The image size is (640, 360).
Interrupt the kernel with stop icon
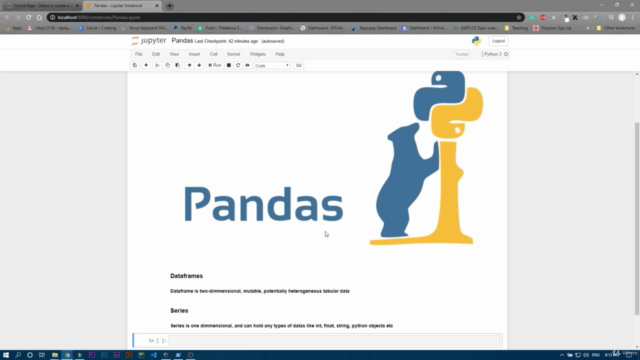tap(229, 65)
